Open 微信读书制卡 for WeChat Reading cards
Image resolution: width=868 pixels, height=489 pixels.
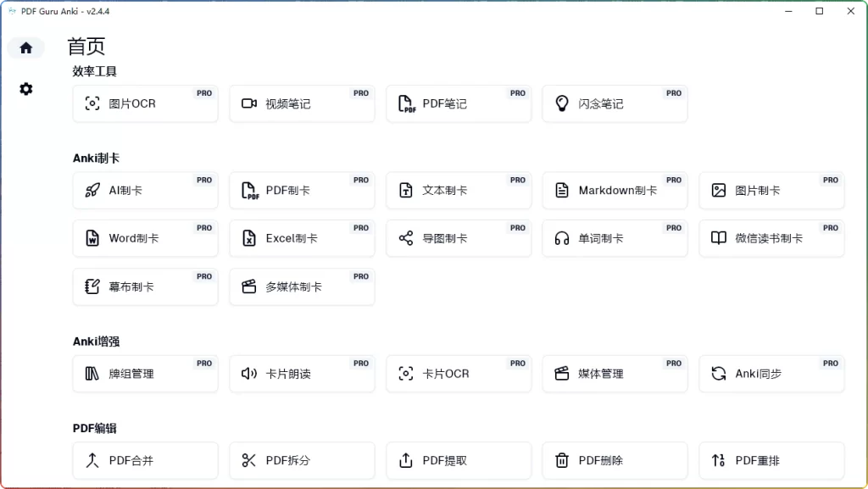tap(771, 238)
